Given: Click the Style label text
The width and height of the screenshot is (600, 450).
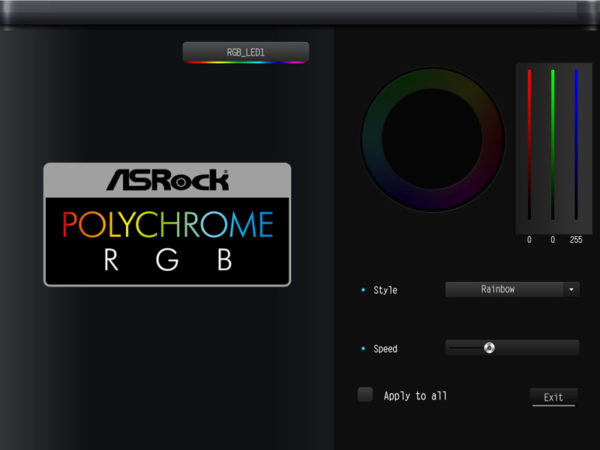Looking at the screenshot, I should coord(385,290).
